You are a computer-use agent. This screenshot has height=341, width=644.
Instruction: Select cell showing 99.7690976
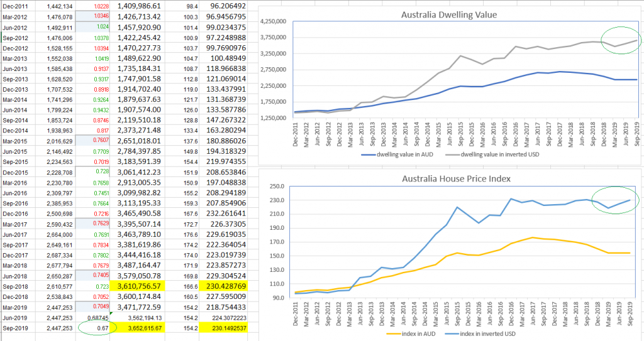tap(226, 48)
